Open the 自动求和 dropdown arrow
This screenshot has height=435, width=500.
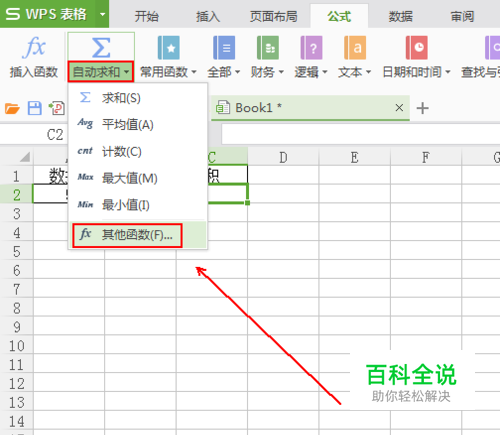tap(126, 72)
